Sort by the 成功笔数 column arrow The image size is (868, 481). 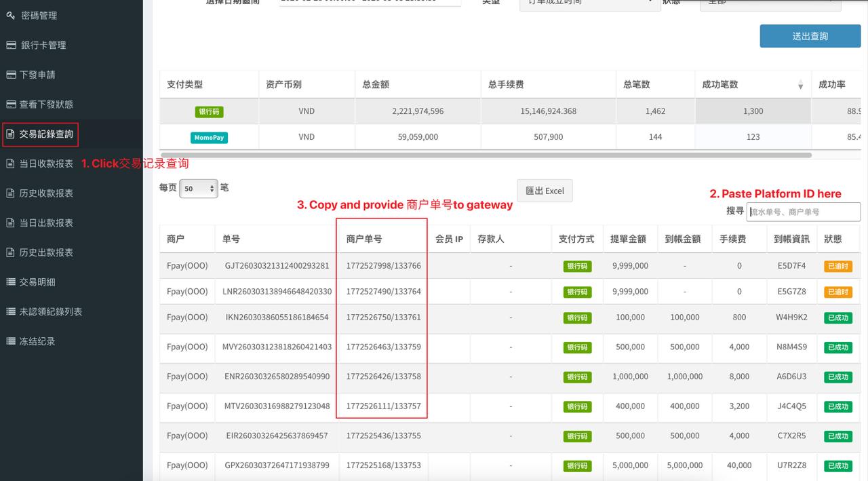[x=800, y=85]
